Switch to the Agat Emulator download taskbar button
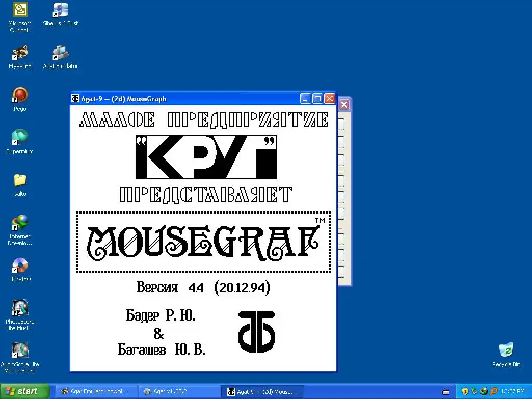The width and height of the screenshot is (532, 399). pyautogui.click(x=96, y=391)
